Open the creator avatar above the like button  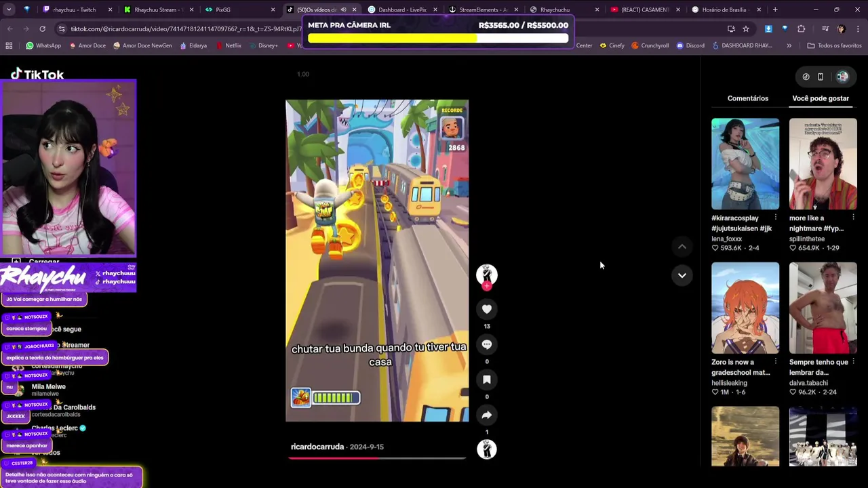click(x=487, y=274)
